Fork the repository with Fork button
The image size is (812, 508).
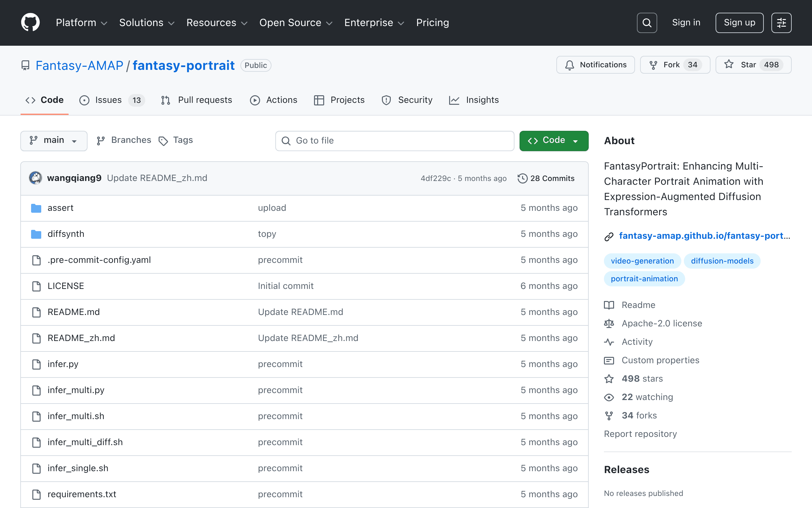tap(675, 65)
